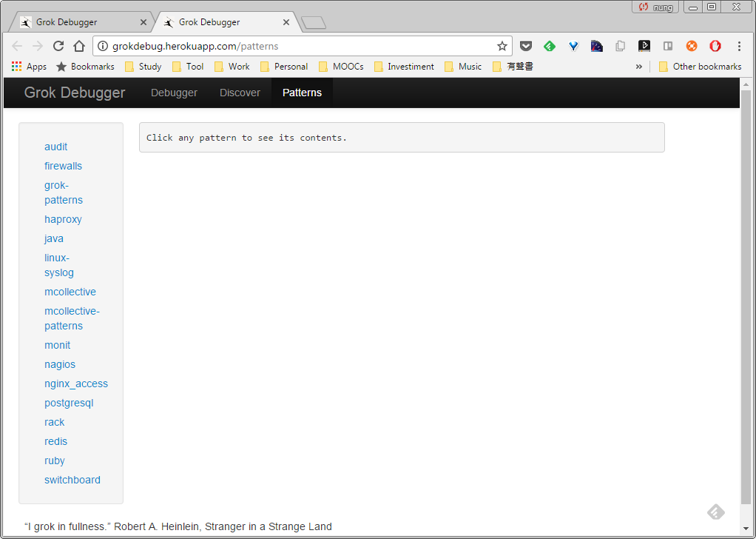Show hidden bookmarks with the chevron
The height and width of the screenshot is (539, 756).
639,67
